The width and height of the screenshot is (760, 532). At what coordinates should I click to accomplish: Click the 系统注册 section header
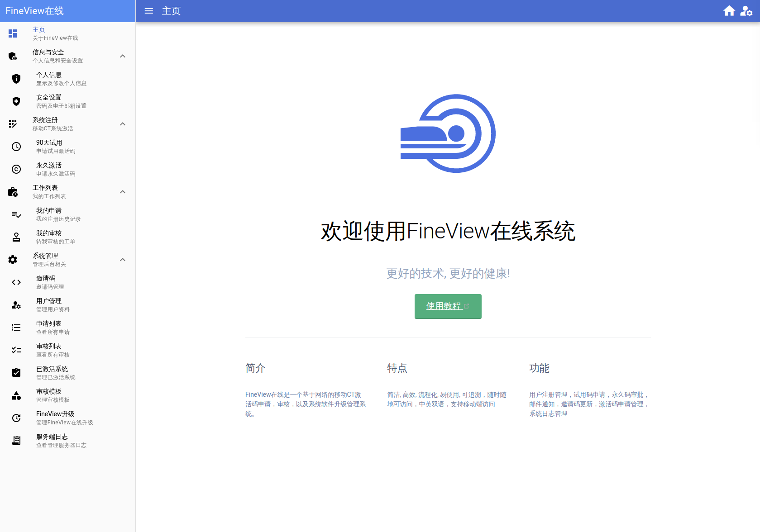68,124
